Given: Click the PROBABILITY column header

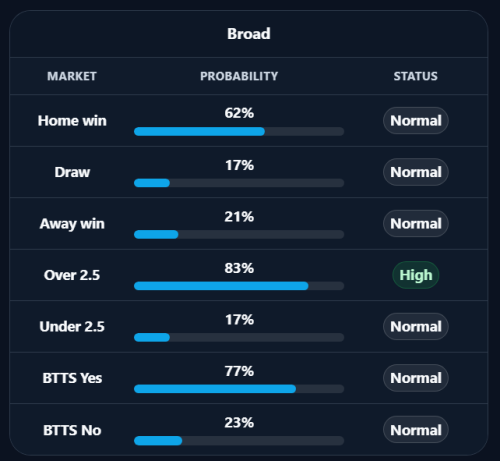Looking at the screenshot, I should [239, 76].
